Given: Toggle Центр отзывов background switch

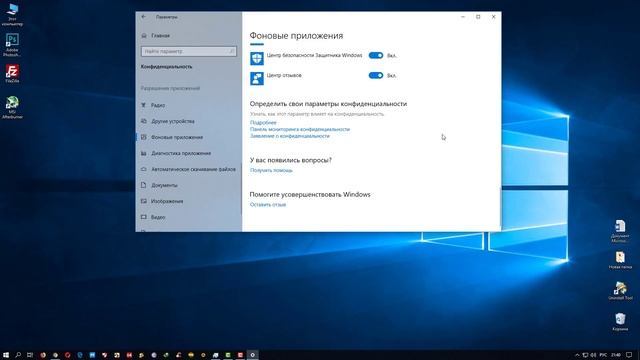Looking at the screenshot, I should click(376, 76).
